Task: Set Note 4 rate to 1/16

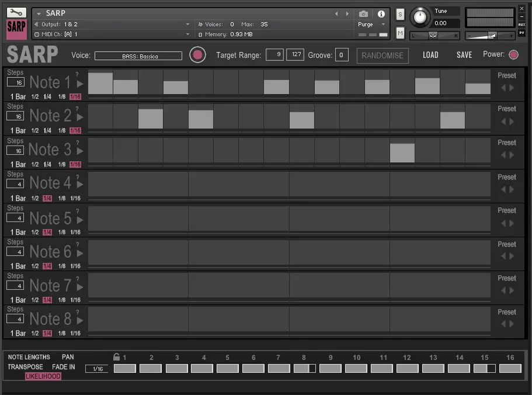Action: point(75,198)
